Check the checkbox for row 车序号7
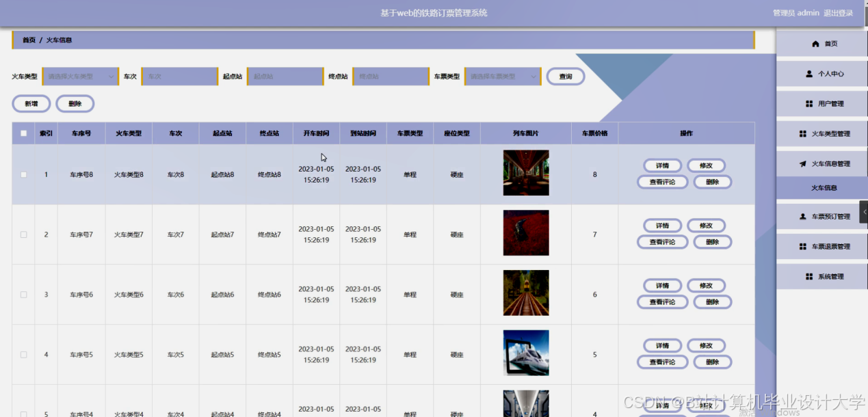The height and width of the screenshot is (417, 868). tap(23, 234)
